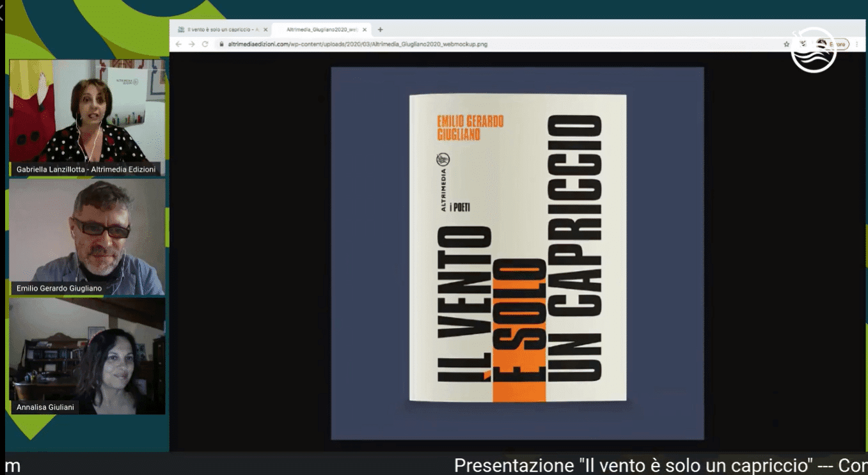Click the back navigation arrow in Chrome
The width and height of the screenshot is (868, 475).
pos(178,45)
